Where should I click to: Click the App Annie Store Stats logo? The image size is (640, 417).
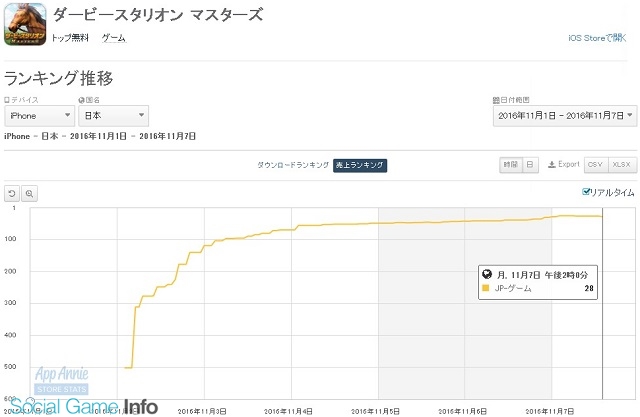pos(61,380)
